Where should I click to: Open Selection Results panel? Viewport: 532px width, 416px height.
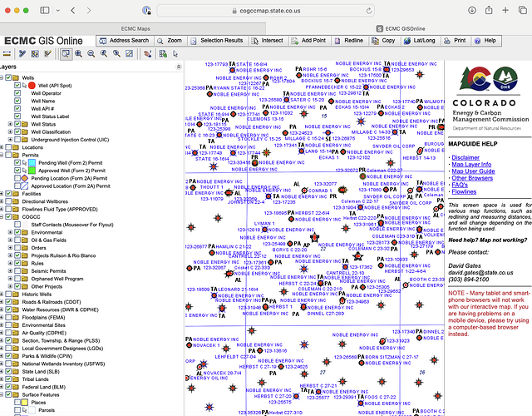point(216,40)
